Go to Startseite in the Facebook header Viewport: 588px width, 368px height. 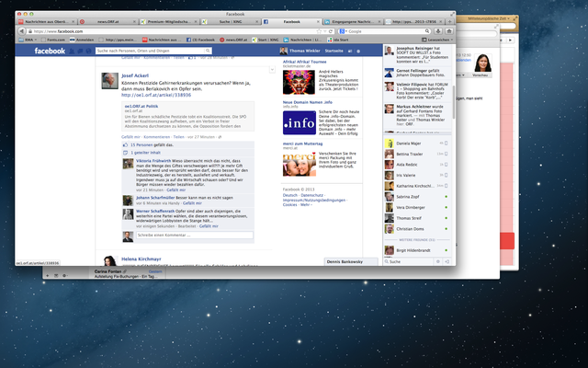tap(334, 51)
